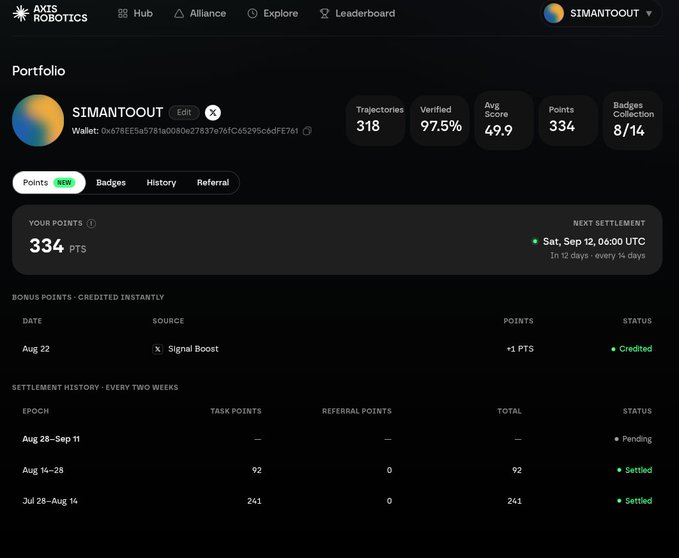Click the Pending status

point(633,439)
